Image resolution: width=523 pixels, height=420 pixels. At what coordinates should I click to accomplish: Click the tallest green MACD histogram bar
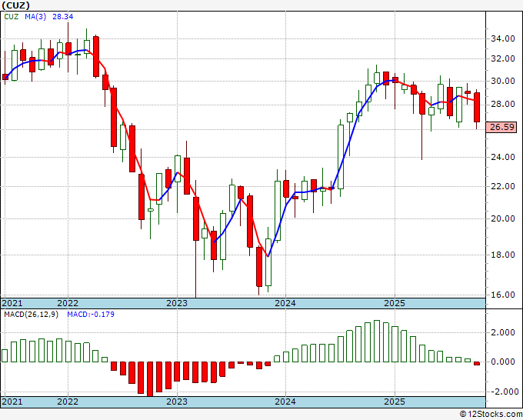coord(377,341)
